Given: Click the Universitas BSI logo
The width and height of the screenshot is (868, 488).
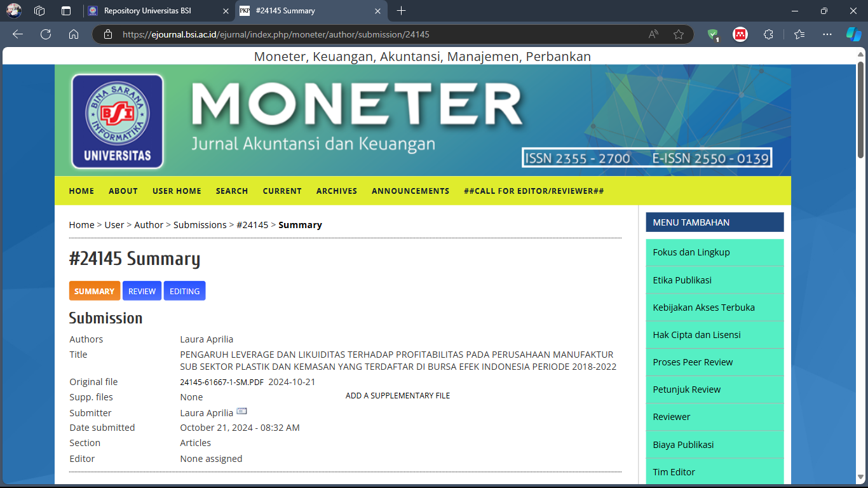Looking at the screenshot, I should 118,121.
